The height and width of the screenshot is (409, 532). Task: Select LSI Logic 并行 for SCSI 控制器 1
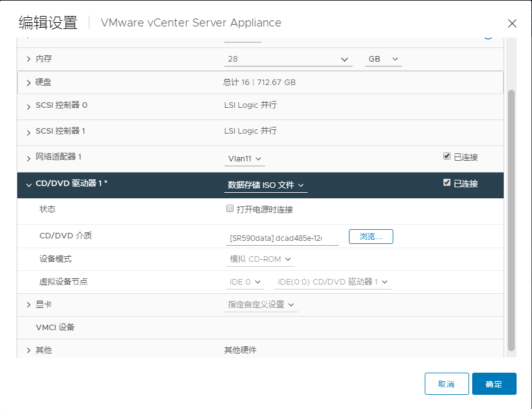point(250,131)
